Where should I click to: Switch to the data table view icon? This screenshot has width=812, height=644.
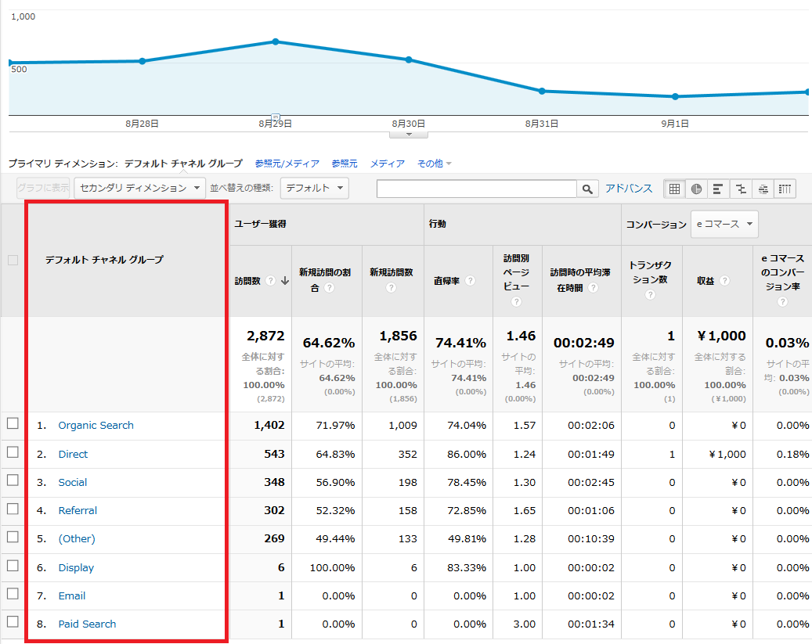[x=674, y=189]
